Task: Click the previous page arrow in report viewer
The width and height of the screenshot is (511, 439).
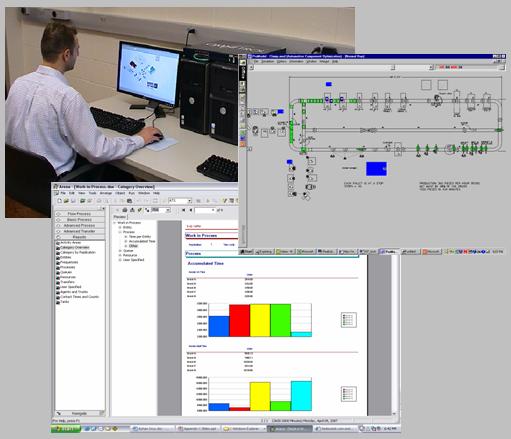Action: coord(191,210)
